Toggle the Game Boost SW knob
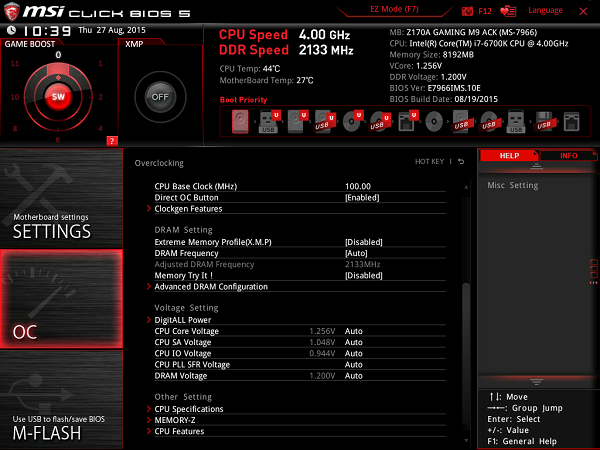The height and width of the screenshot is (450, 600). (58, 97)
